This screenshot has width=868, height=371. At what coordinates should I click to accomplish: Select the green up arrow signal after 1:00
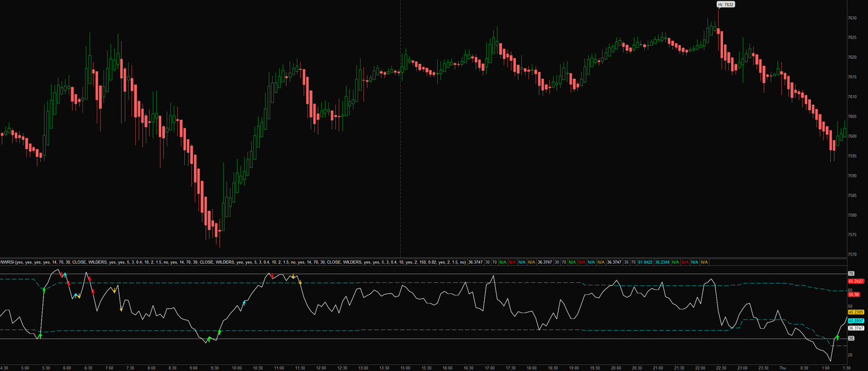[837, 337]
